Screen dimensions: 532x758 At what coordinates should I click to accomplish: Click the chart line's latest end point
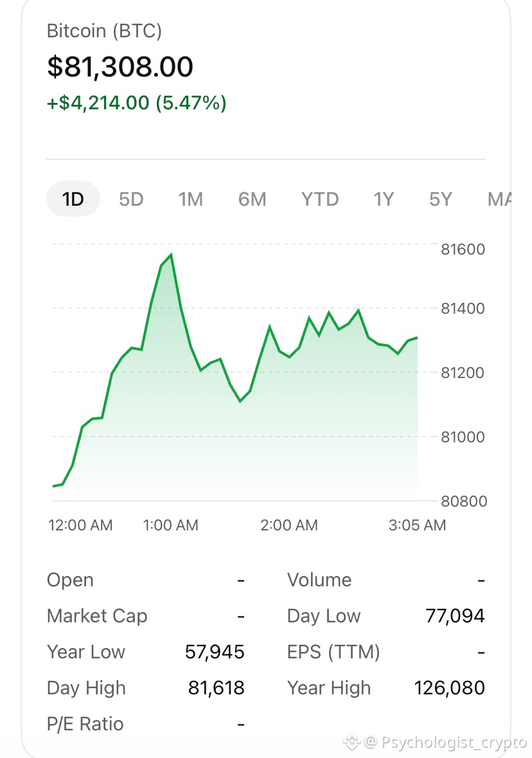tap(416, 338)
